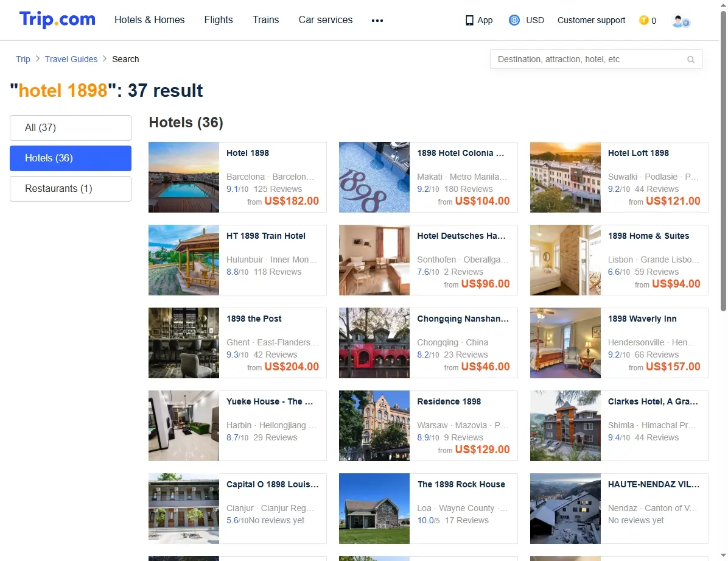
Task: Open Yueke House thumbnail
Action: coord(184,425)
